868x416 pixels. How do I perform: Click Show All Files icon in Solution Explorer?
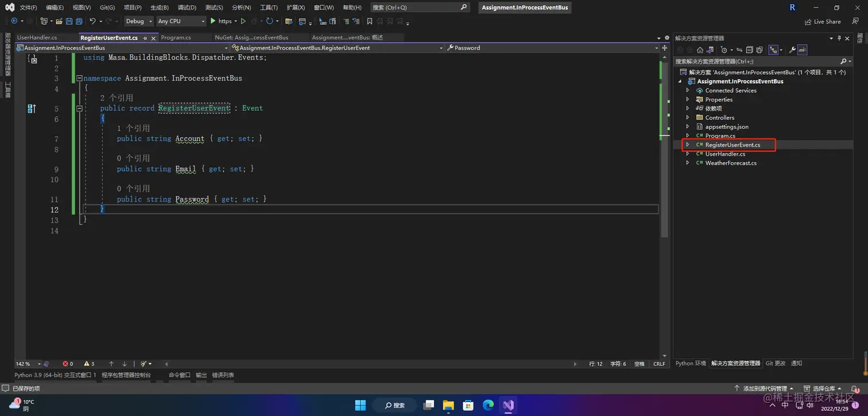pos(759,50)
